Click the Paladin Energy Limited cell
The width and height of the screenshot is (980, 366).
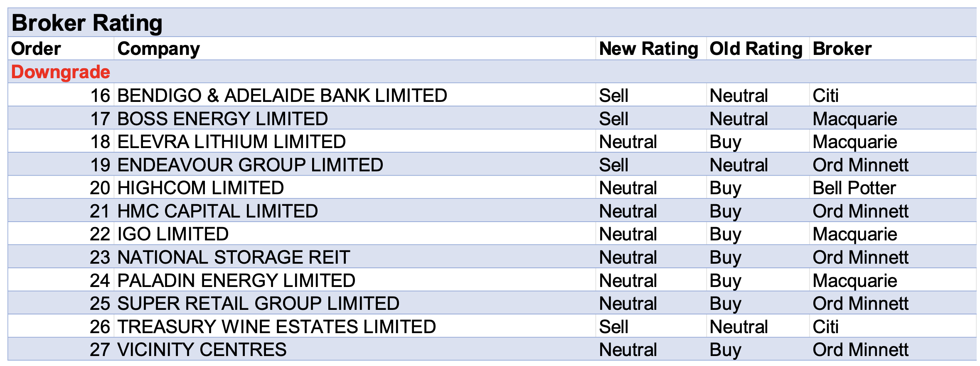pos(236,281)
